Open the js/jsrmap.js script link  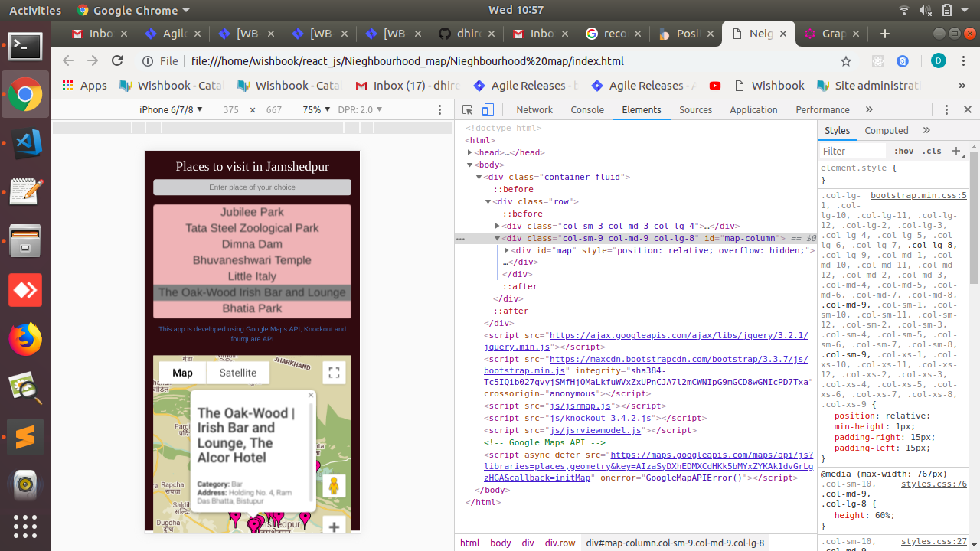[x=580, y=406]
